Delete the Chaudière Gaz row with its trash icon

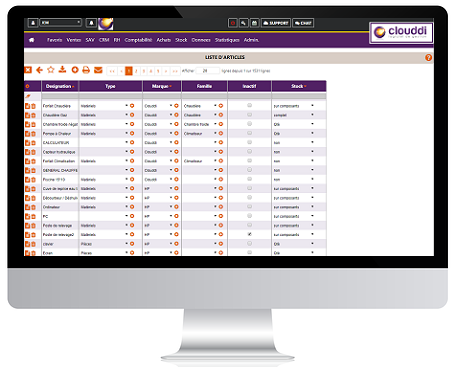[33, 115]
